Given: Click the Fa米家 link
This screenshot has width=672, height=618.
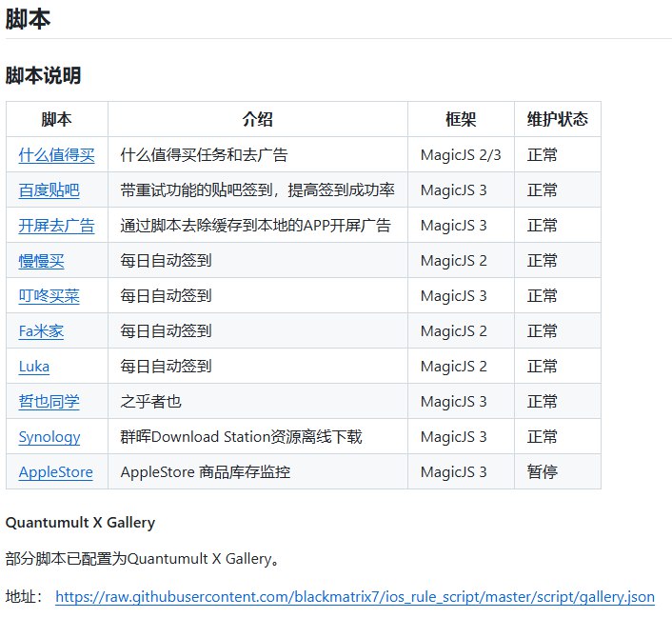Looking at the screenshot, I should pos(41,330).
